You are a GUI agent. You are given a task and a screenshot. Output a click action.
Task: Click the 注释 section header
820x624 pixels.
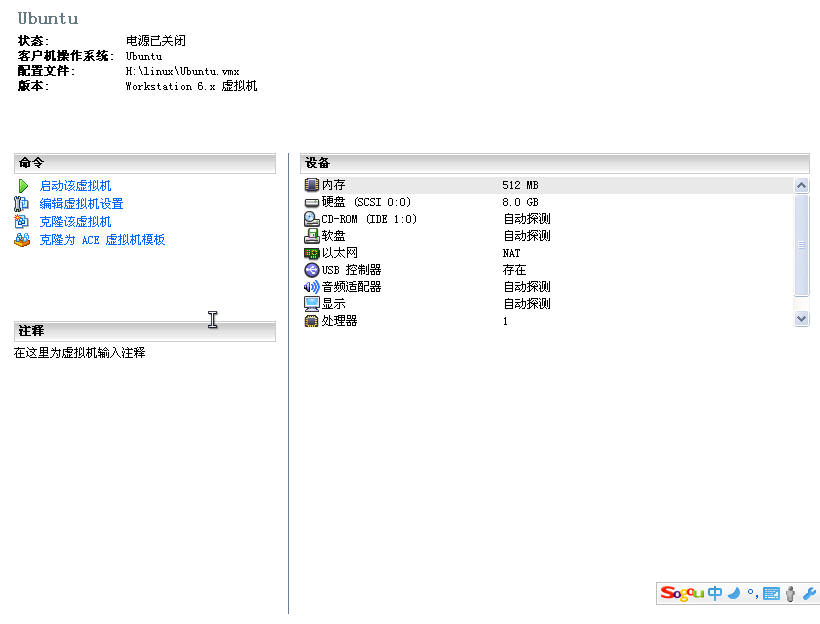point(145,331)
